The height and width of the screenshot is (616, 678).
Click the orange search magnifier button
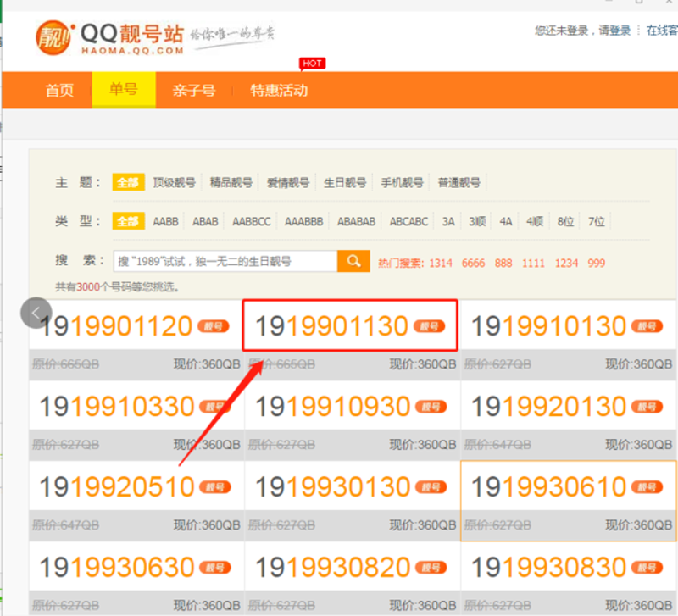click(353, 261)
